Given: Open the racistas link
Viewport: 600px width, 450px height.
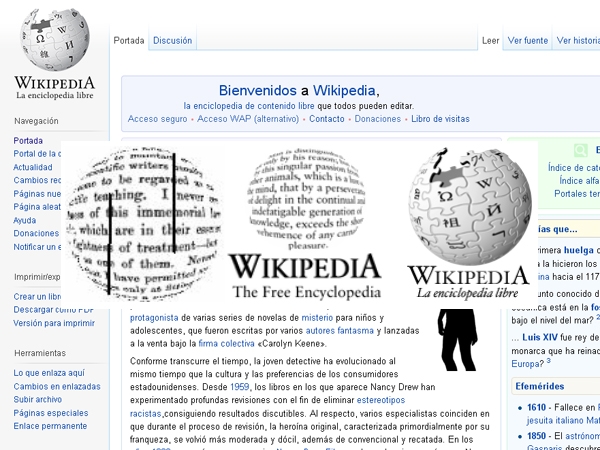Looking at the screenshot, I should point(146,414).
